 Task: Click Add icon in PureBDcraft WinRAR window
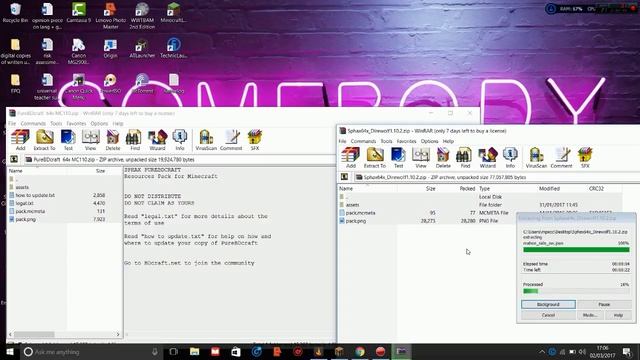pyautogui.click(x=20, y=140)
